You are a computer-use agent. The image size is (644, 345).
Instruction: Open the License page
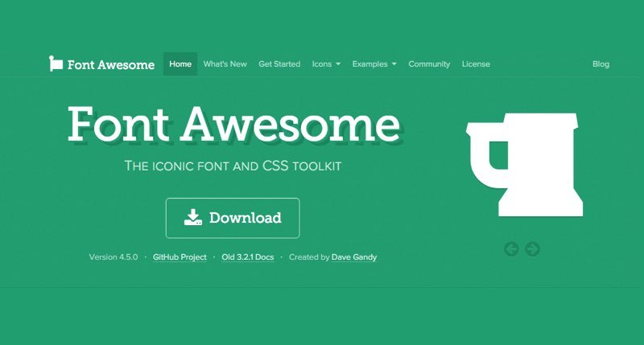point(476,64)
